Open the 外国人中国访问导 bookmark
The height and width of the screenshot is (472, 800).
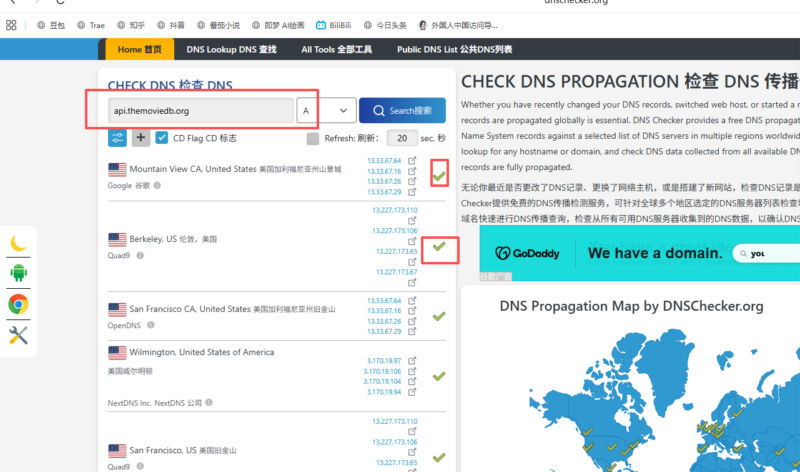(x=458, y=25)
